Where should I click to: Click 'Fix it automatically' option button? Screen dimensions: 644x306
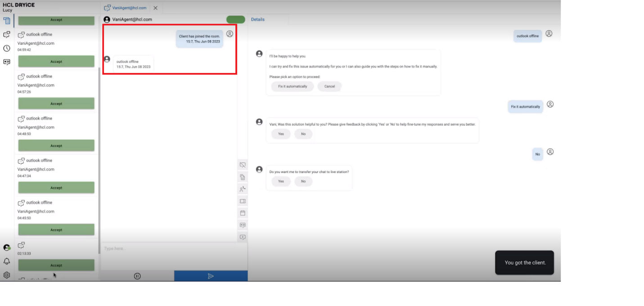point(293,86)
